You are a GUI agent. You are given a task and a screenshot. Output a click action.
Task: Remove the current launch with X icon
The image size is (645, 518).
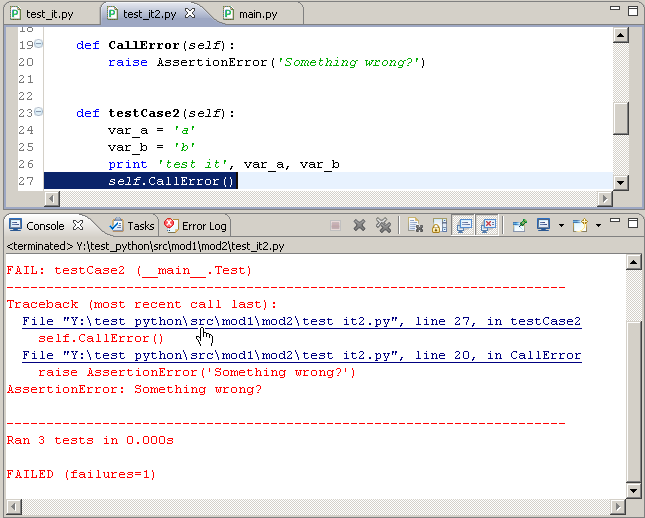pyautogui.click(x=359, y=225)
